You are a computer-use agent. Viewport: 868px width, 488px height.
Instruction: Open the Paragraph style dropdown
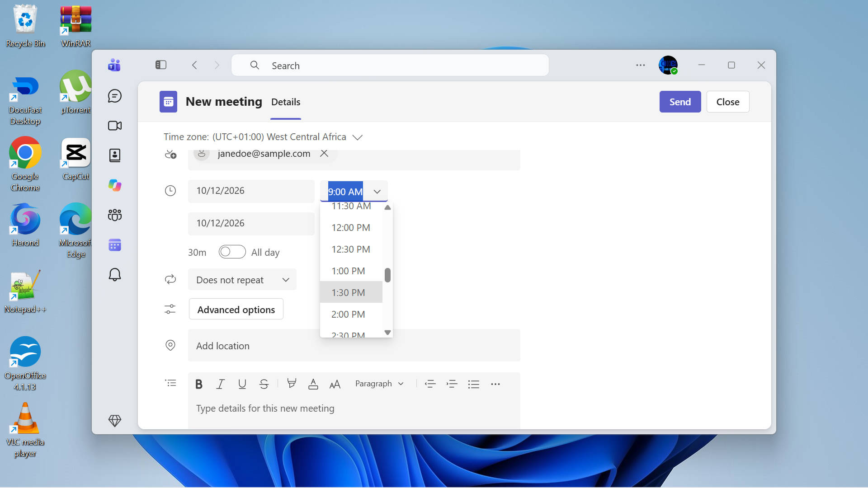pos(379,384)
